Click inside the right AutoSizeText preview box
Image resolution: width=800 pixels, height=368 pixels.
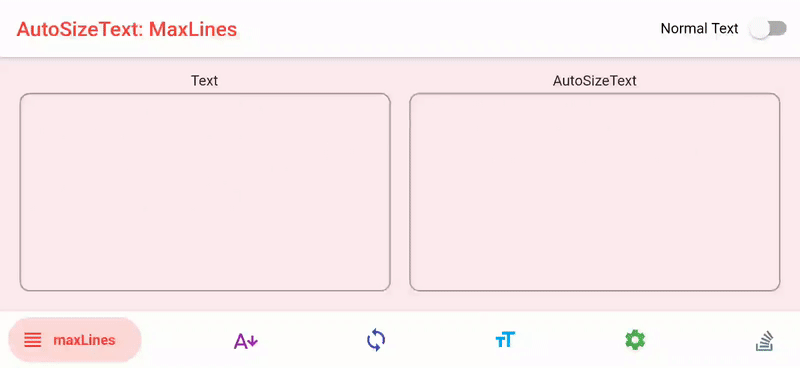tap(595, 192)
